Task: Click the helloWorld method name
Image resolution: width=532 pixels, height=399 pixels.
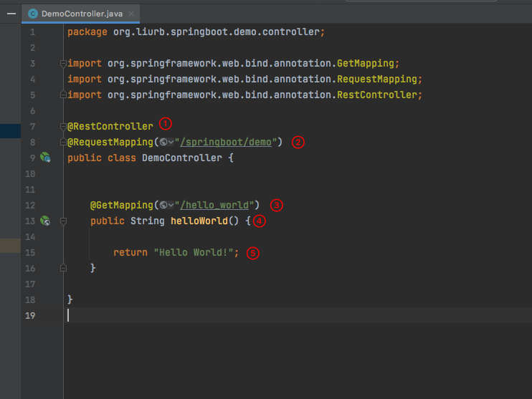Action: [199, 221]
